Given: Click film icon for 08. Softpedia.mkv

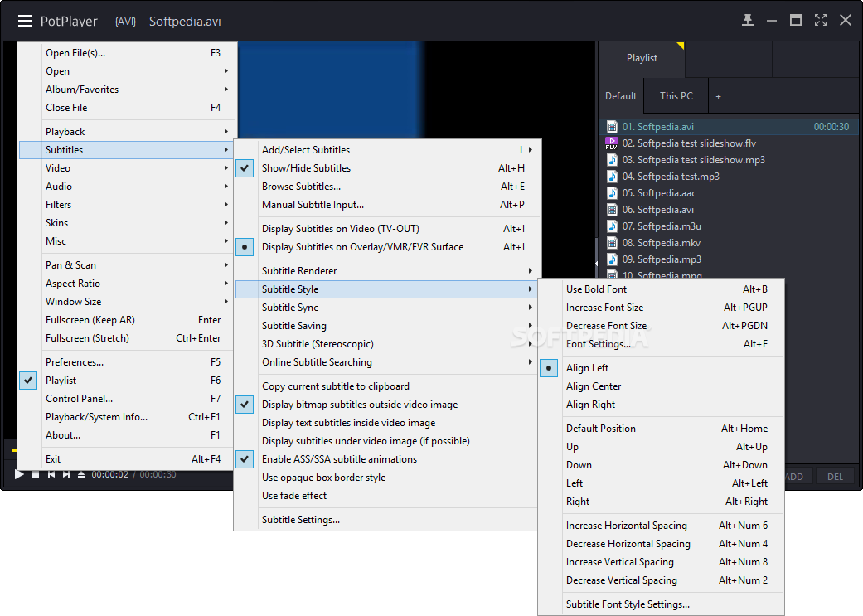Looking at the screenshot, I should (612, 242).
